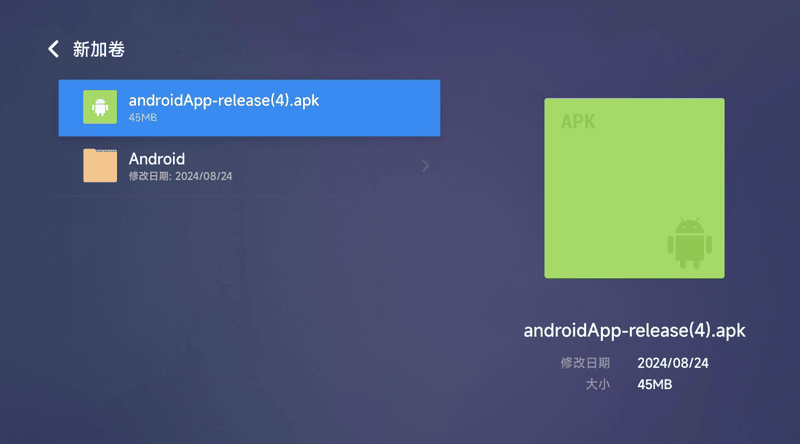Click the green APK icon in the file list
The width and height of the screenshot is (800, 444).
[100, 107]
